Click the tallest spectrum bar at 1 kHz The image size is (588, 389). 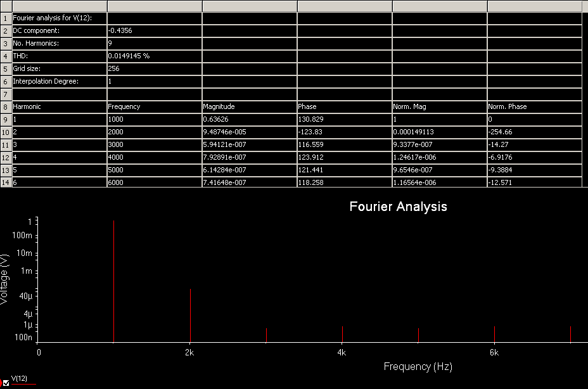(x=113, y=281)
